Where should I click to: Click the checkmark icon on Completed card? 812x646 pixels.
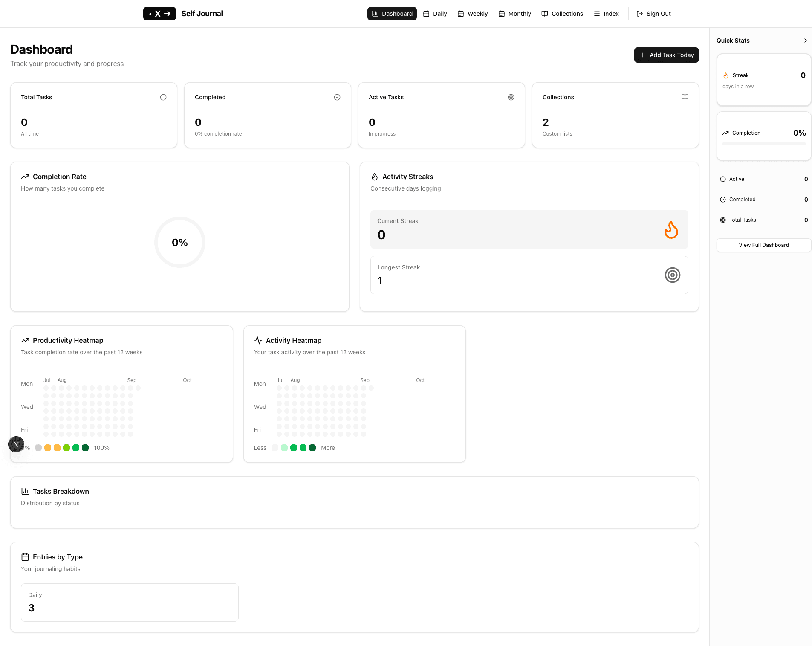click(337, 97)
